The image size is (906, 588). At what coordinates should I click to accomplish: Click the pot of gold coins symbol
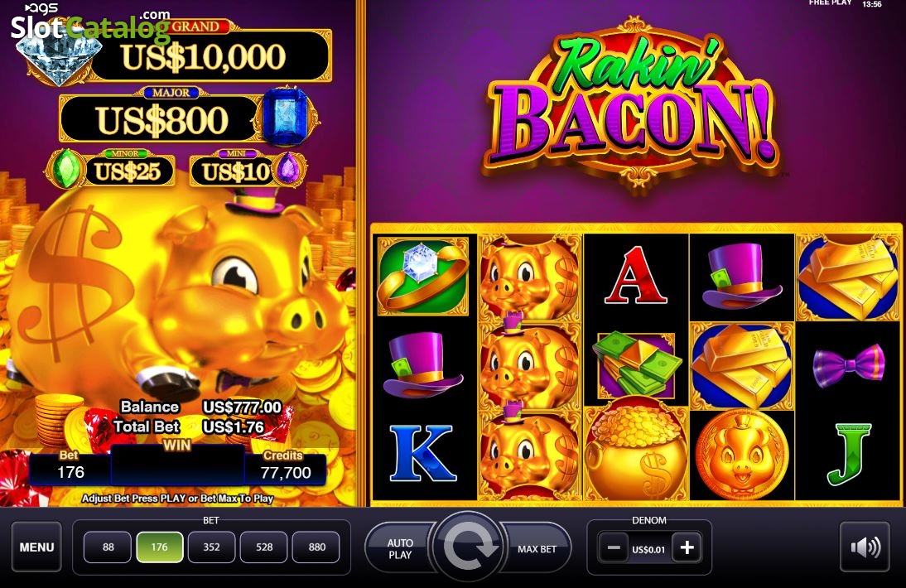pyautogui.click(x=635, y=453)
